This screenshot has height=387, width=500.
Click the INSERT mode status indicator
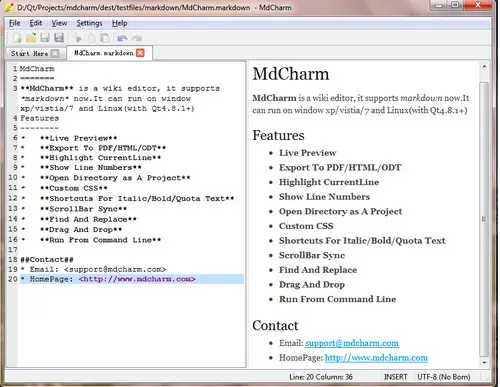[x=396, y=377]
